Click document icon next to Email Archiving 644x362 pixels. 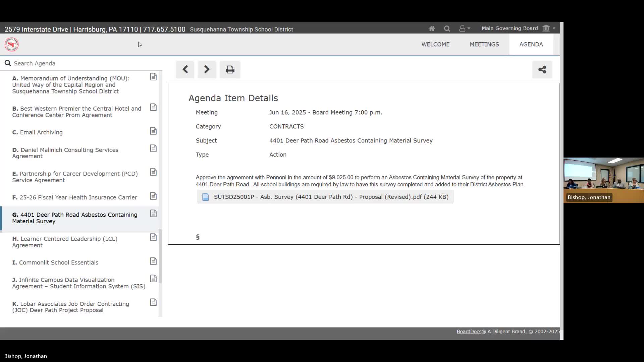[153, 131]
